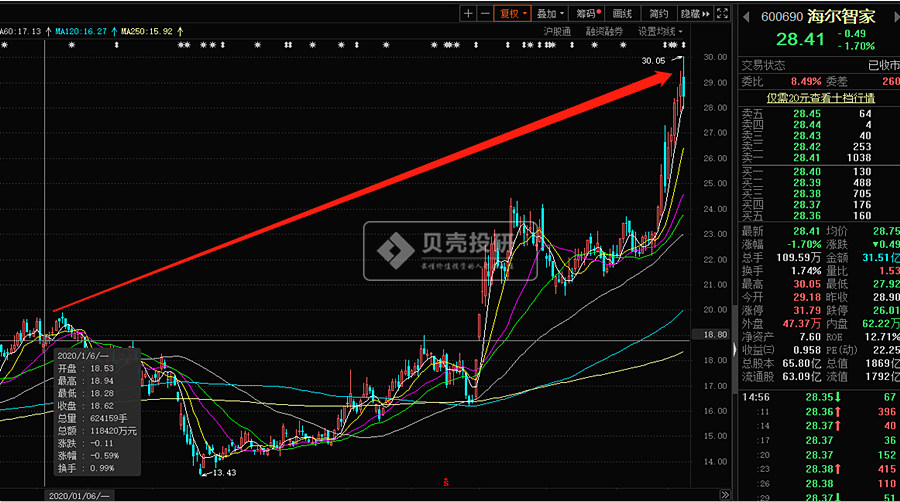Click 均价 label in stats
This screenshot has height=502, width=900.
point(836,231)
